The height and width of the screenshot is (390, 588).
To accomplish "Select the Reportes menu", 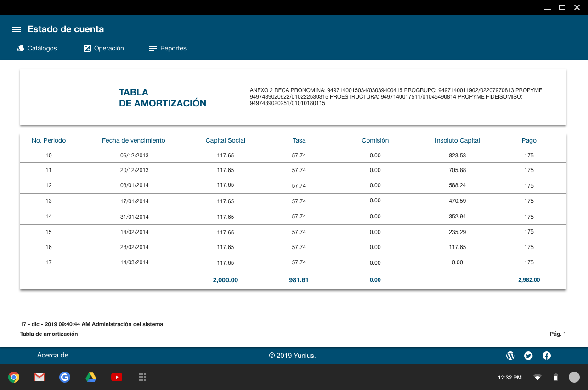I will 168,48.
